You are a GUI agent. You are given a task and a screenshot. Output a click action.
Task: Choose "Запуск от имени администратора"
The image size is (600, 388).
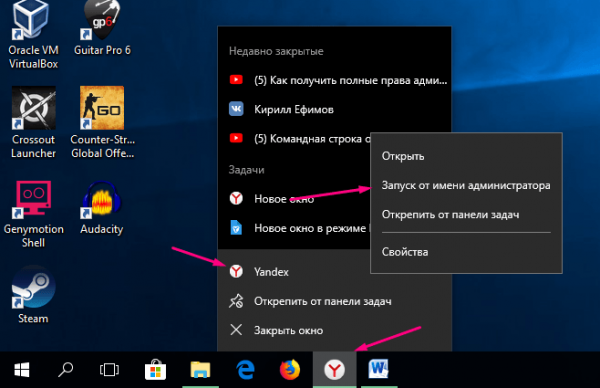pos(466,186)
